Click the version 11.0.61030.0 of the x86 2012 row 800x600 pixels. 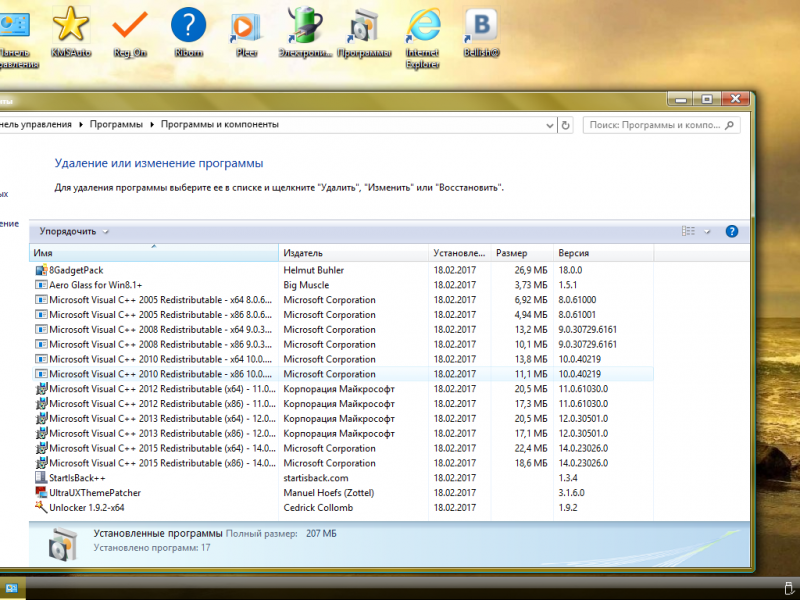point(583,404)
